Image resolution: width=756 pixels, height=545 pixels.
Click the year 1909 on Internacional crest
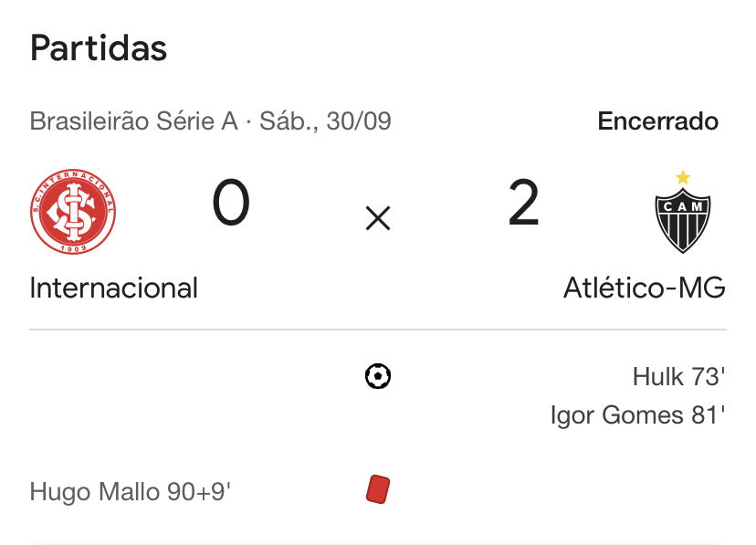tap(73, 248)
